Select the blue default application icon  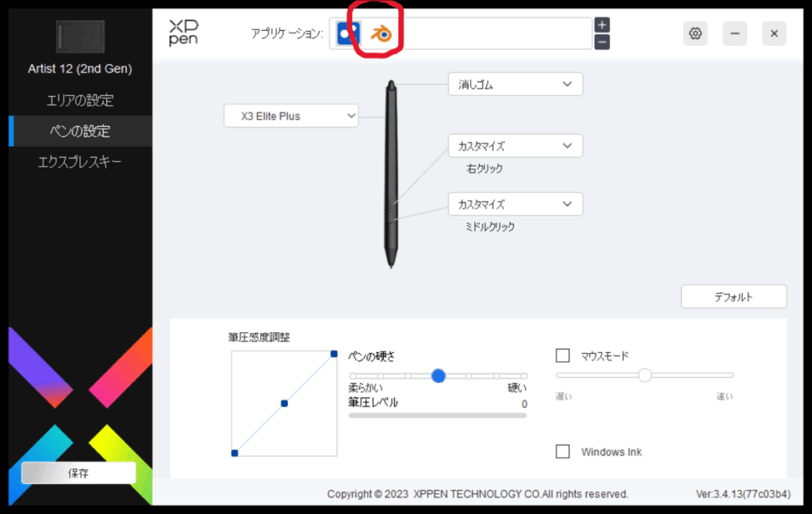348,33
